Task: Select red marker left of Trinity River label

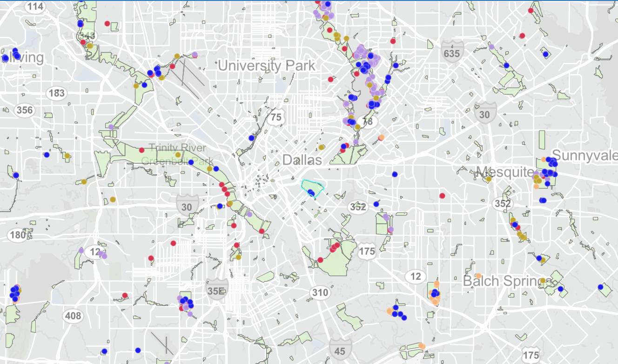Action: [142, 150]
